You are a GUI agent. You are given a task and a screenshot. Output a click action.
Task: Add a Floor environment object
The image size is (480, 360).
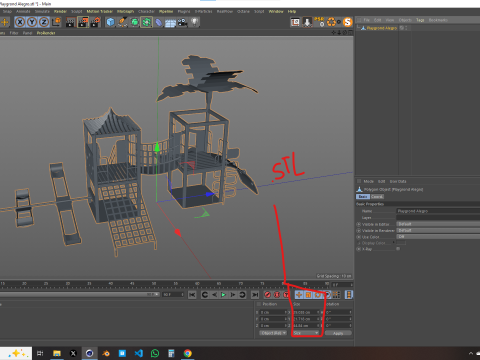[170, 23]
